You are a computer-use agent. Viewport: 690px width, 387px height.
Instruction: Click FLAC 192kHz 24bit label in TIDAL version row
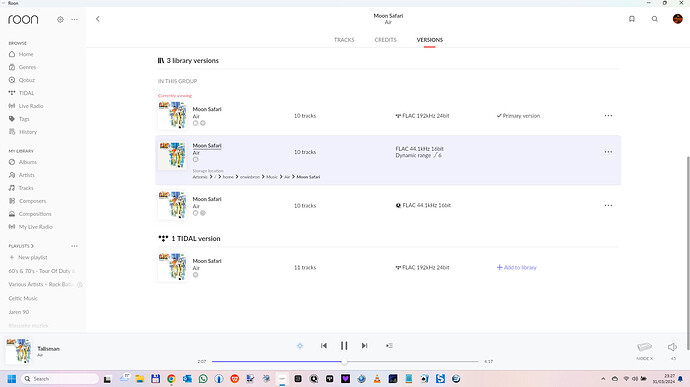coord(422,268)
